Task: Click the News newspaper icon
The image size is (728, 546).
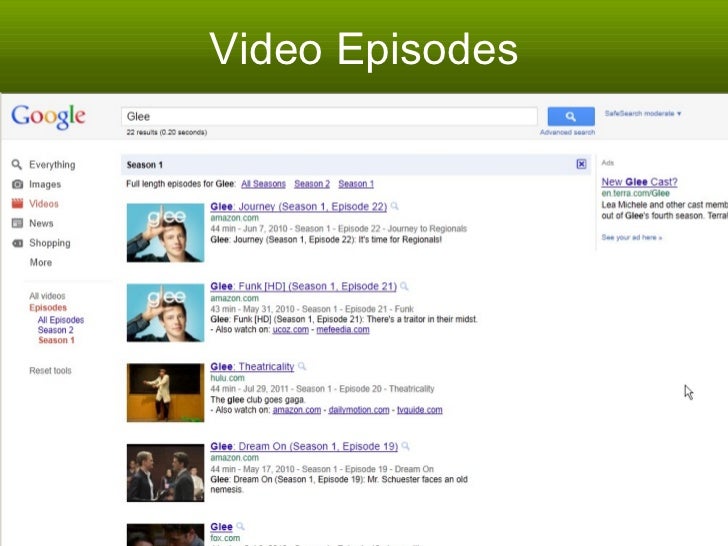Action: pos(17,223)
